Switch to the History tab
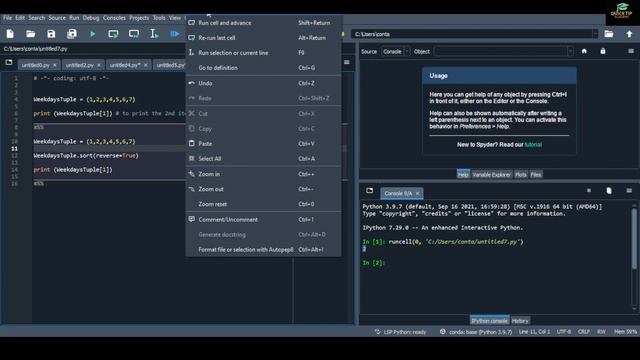Viewport: 640px width, 360px height. coord(520,321)
